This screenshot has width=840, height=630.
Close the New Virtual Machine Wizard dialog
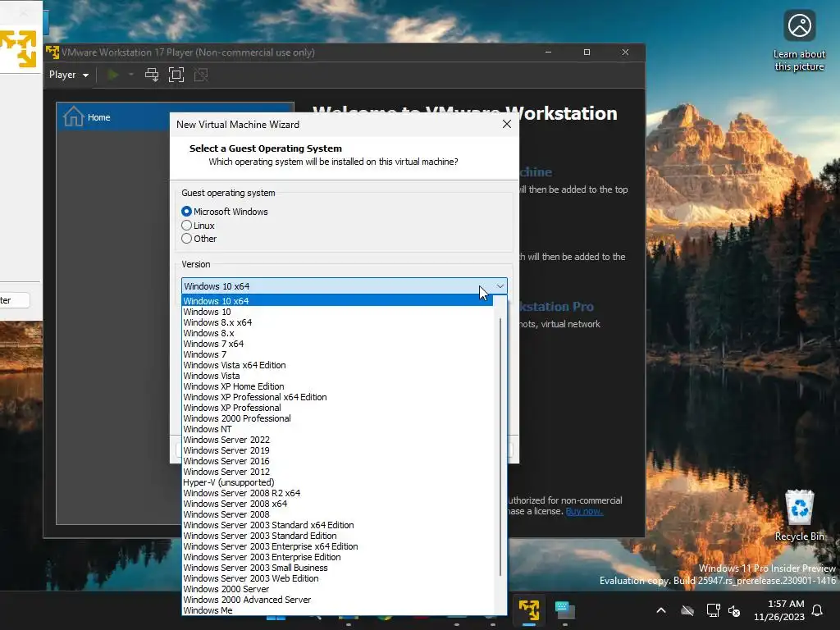pos(507,125)
